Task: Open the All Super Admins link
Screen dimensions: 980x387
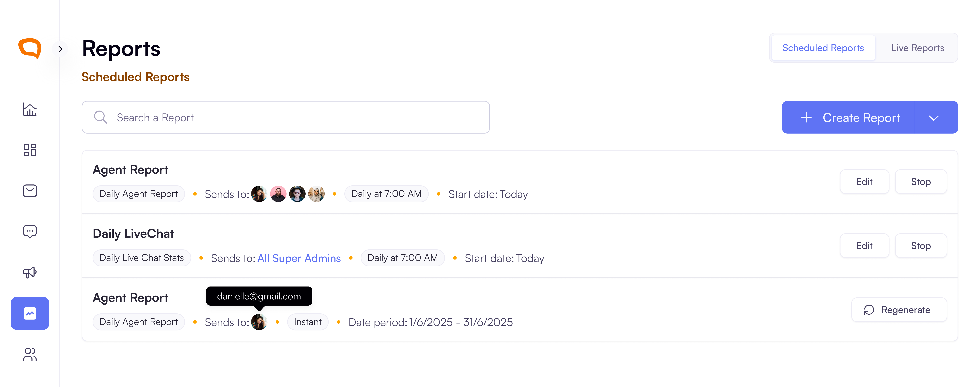Action: [299, 258]
